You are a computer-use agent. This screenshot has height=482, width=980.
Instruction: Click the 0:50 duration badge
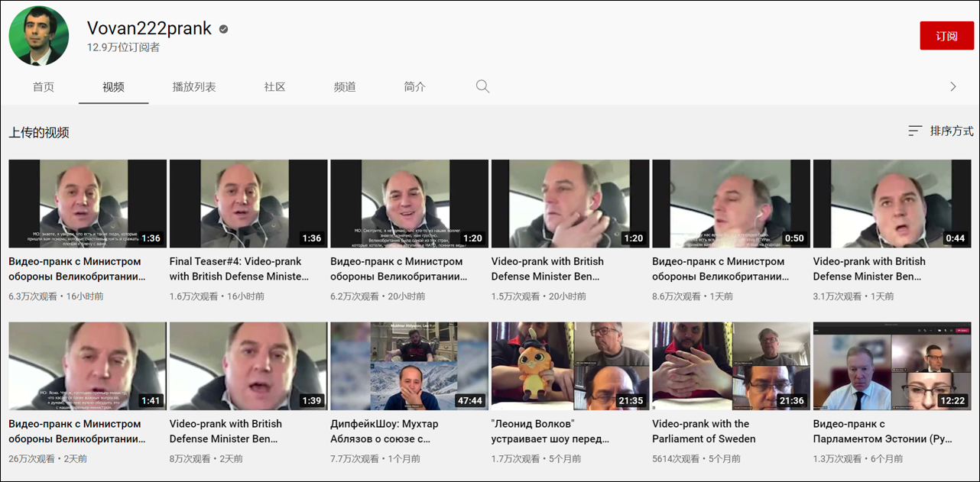(794, 238)
